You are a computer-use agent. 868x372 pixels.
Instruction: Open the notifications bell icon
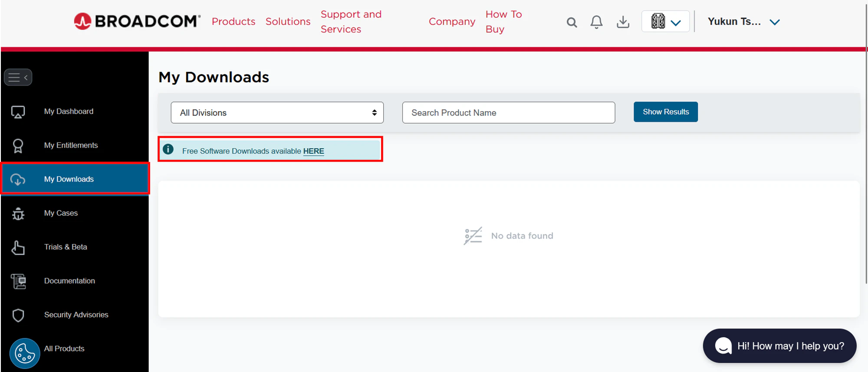click(596, 22)
